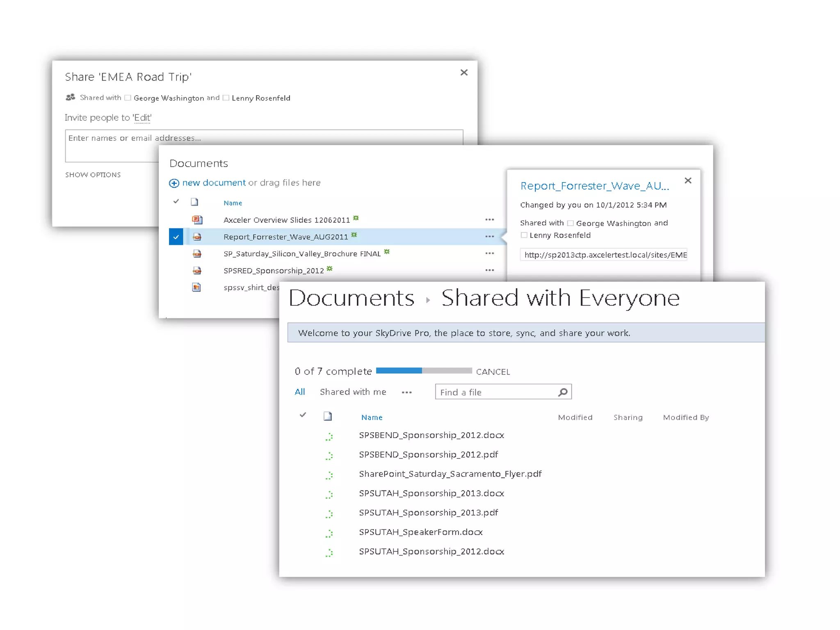Screen dimensions: 840x630
Task: Toggle select-all checkmark in Documents header
Action: 176,201
